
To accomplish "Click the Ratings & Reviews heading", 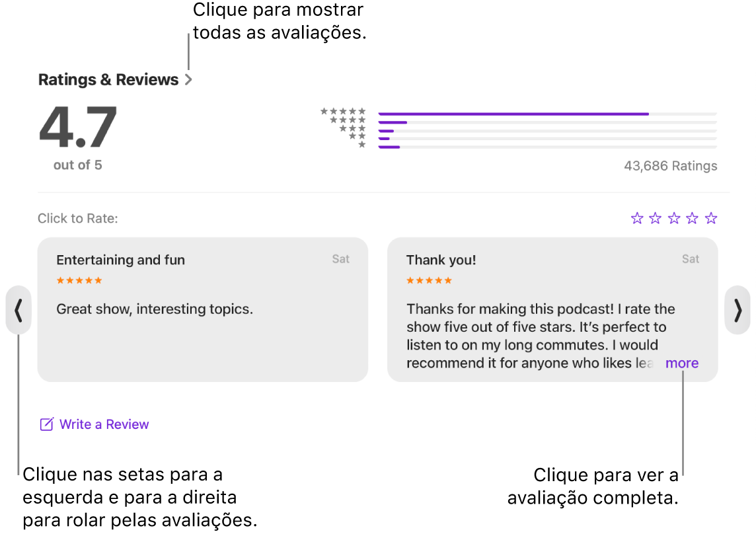I will point(108,80).
